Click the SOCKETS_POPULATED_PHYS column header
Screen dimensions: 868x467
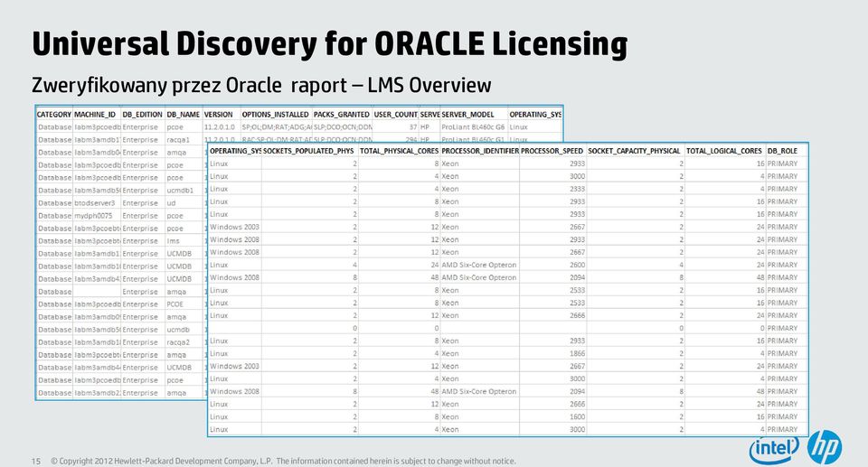(308, 151)
